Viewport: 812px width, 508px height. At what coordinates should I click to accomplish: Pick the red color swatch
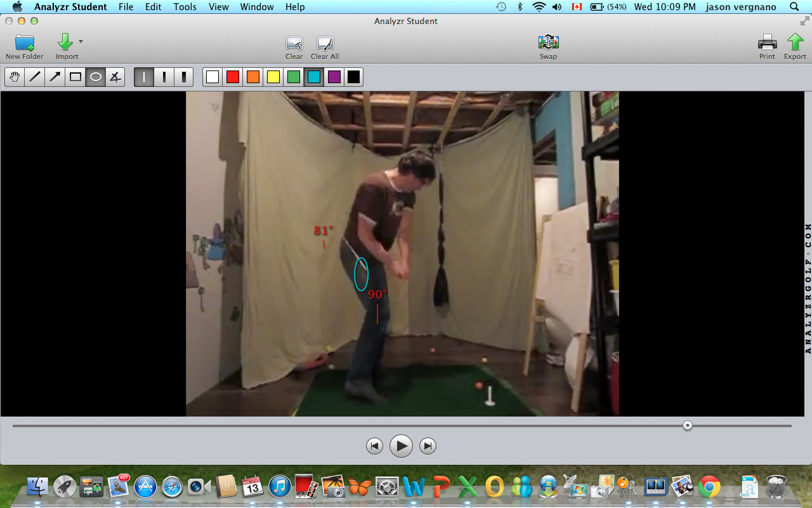233,77
